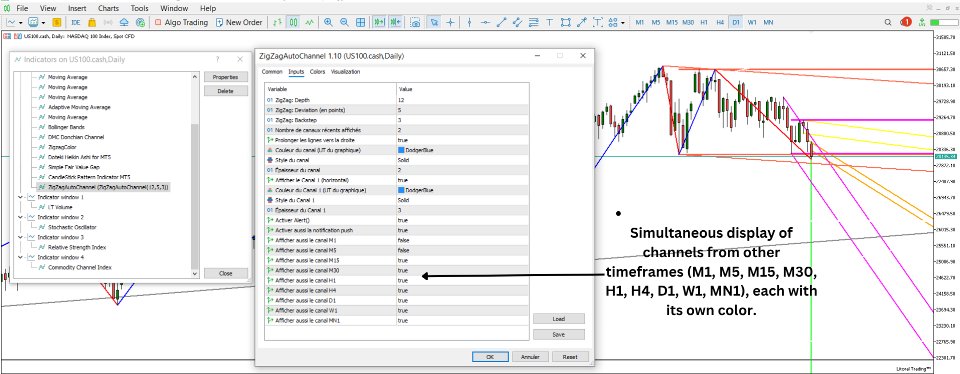Take a chart screenshot with camera icon
Screen dimensions: 960x374
click(x=416, y=22)
